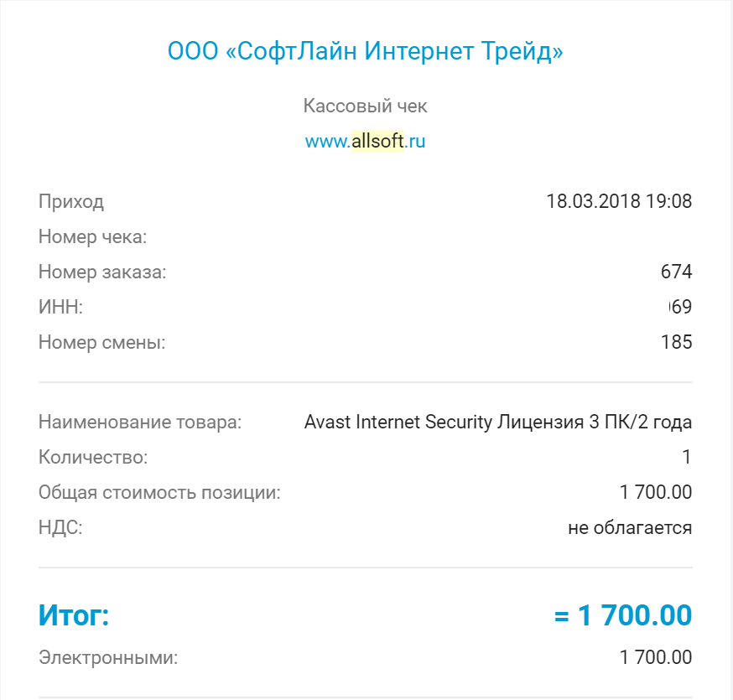Click the Общая стоимость позиции label
The width and height of the screenshot is (733, 700).
pos(159,493)
